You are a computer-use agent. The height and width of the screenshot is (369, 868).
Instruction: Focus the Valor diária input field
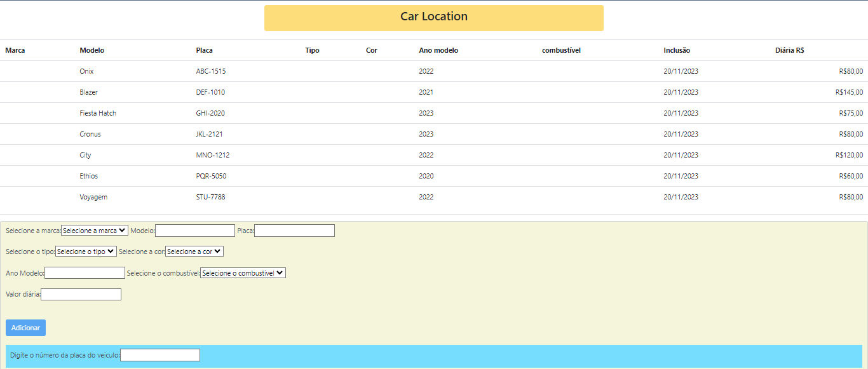(81, 294)
